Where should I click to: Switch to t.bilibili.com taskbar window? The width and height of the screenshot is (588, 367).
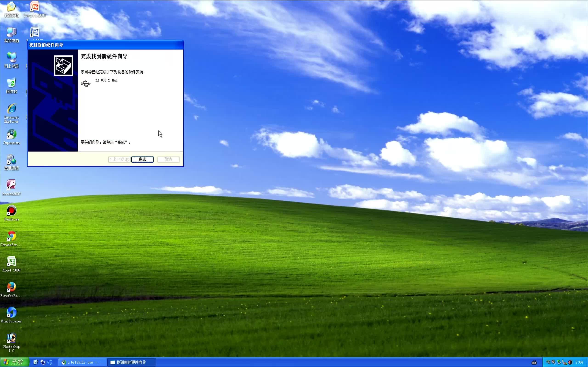[x=82, y=362]
